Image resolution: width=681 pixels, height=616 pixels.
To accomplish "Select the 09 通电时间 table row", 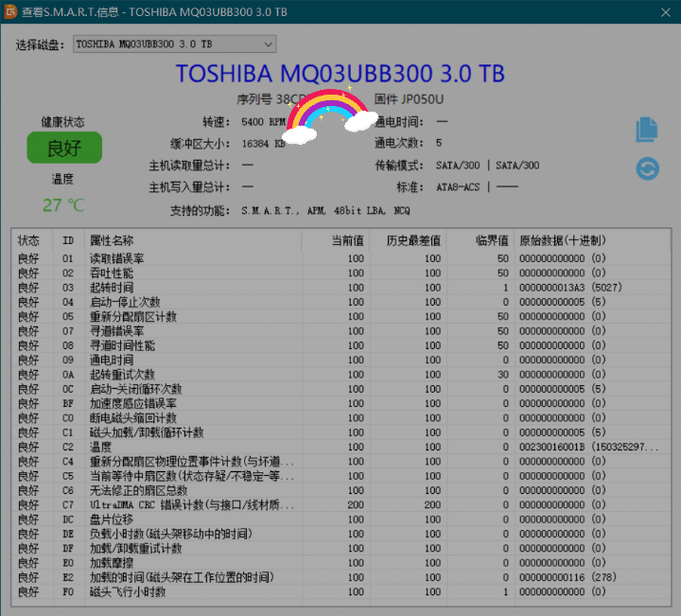I will (340, 360).
